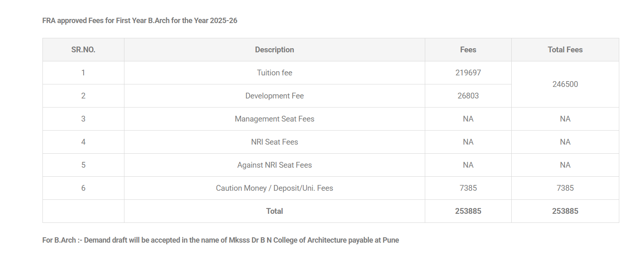644x255 pixels.
Task: Select the Total Fees column header
Action: click(x=565, y=50)
